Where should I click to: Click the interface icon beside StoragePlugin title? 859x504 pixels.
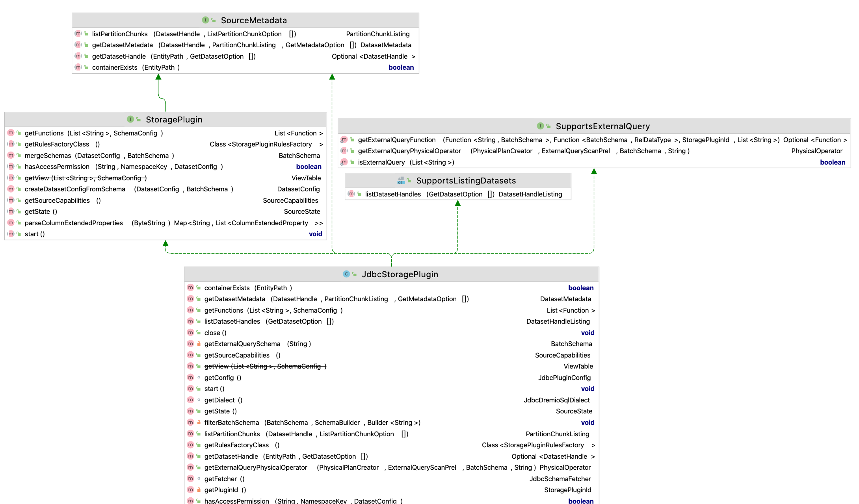(x=130, y=119)
